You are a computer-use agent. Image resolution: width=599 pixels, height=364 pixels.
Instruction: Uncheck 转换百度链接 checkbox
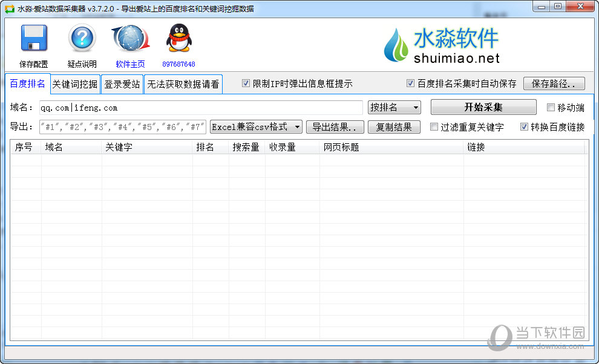524,127
